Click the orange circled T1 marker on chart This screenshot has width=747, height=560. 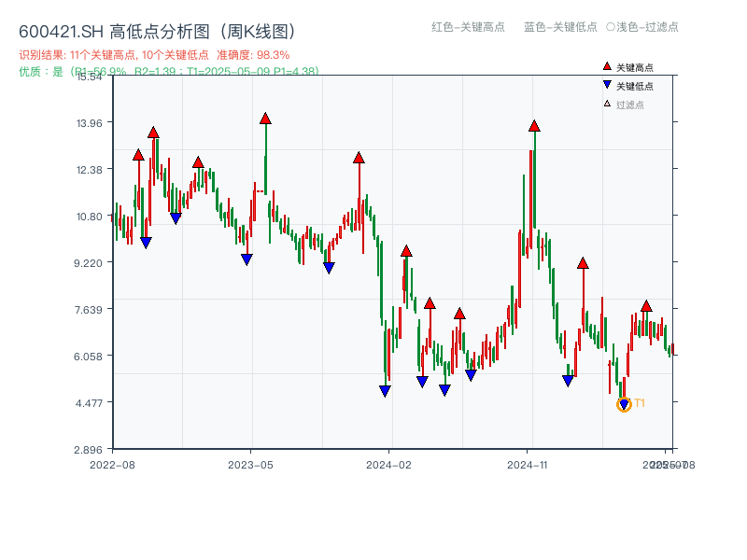(x=624, y=403)
